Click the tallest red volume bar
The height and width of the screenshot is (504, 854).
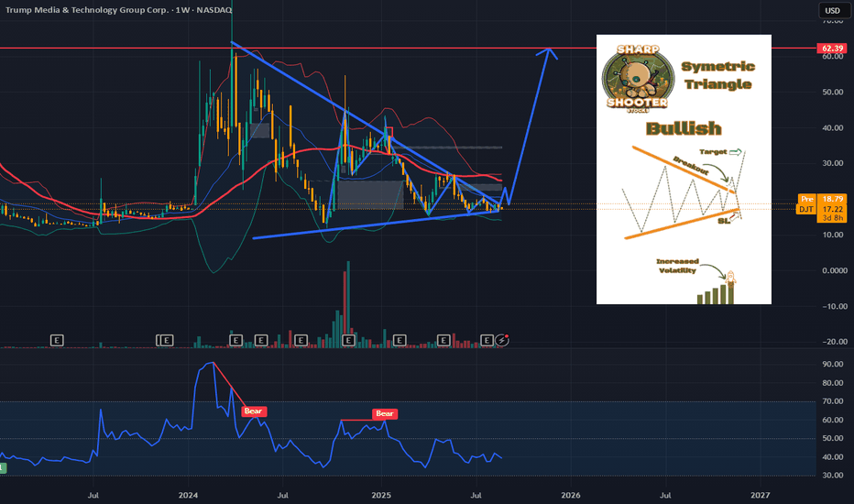(x=345, y=309)
